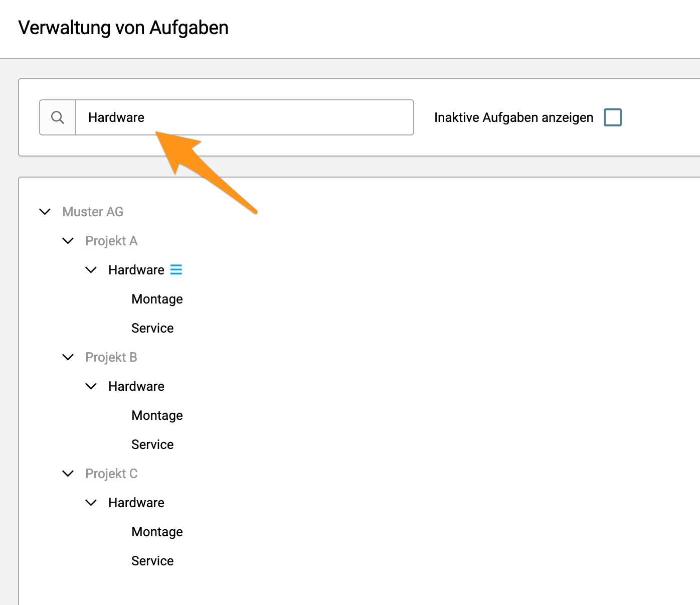The image size is (700, 605).
Task: Select the Muster AG label
Action: [93, 212]
